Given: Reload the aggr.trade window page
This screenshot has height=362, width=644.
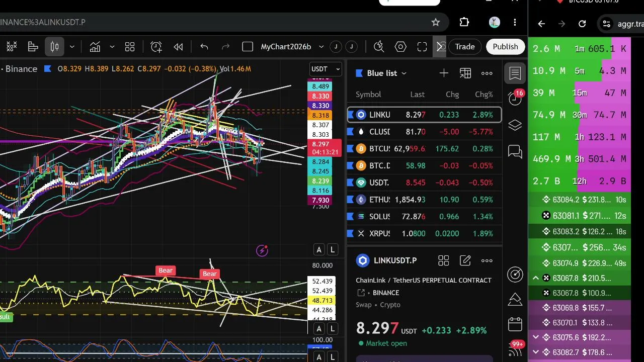Looking at the screenshot, I should 582,24.
